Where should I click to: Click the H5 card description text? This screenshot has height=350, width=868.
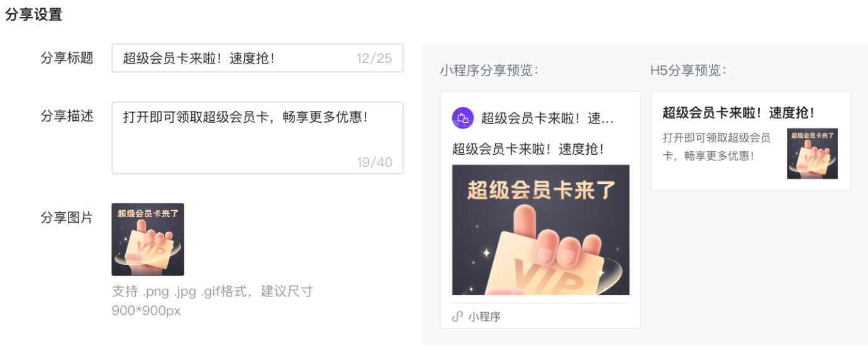[716, 146]
